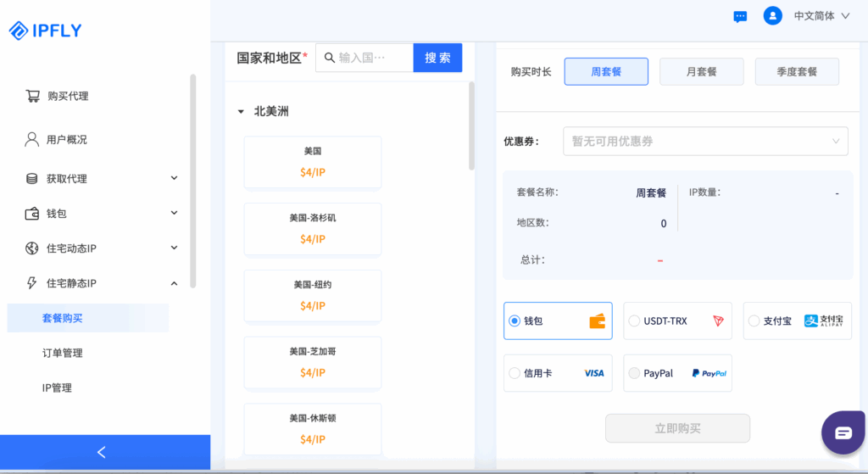The height and width of the screenshot is (474, 868).
Task: Click the globe icon beside 住宅动态IP
Action: pyautogui.click(x=31, y=248)
